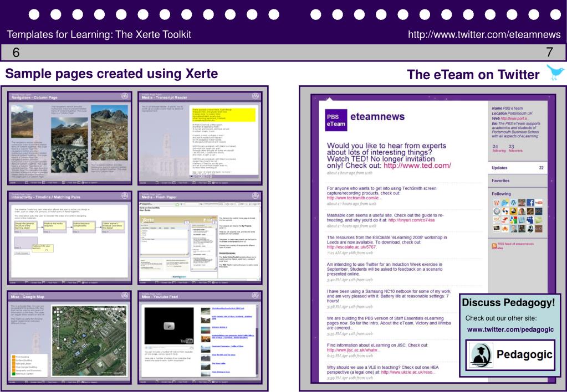This screenshot has width=567, height=392.
Task: Click the yellow highlighted transcript text
Action: [x=224, y=115]
